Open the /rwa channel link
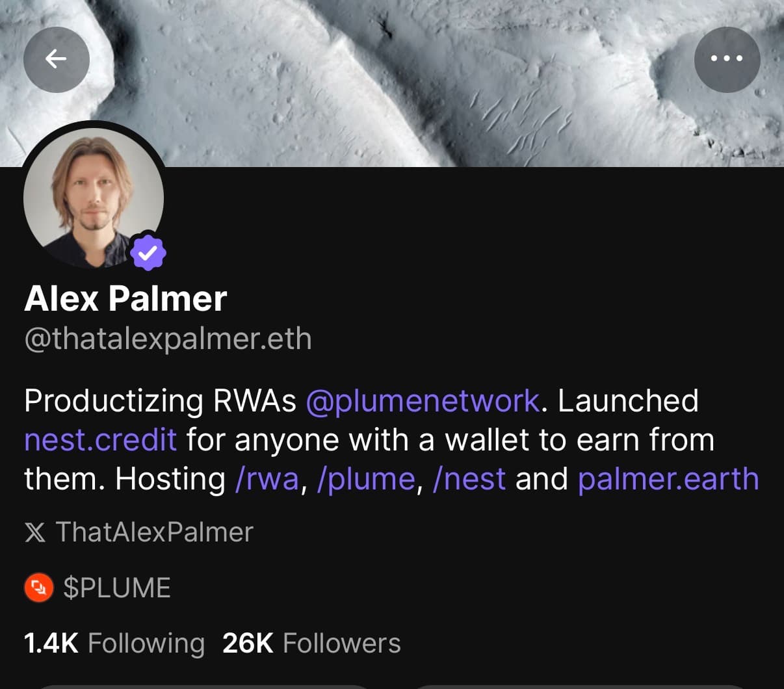 [267, 479]
